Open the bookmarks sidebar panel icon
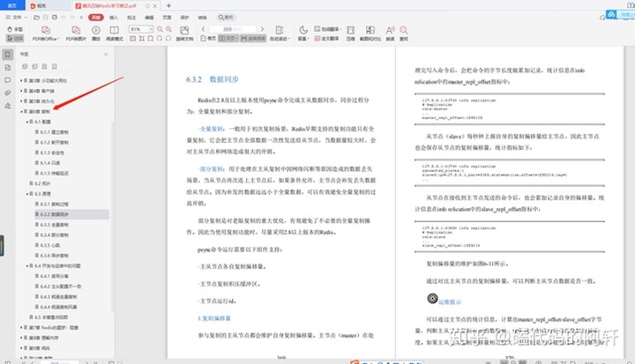This screenshot has height=364, width=635. [x=8, y=55]
